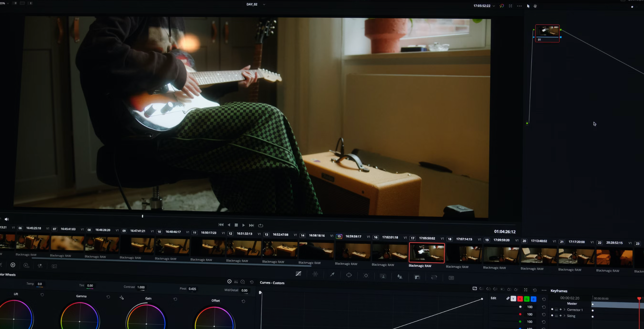Screen dimensions: 644x329
Task: Select Y luminance curve channel
Action: (513, 299)
